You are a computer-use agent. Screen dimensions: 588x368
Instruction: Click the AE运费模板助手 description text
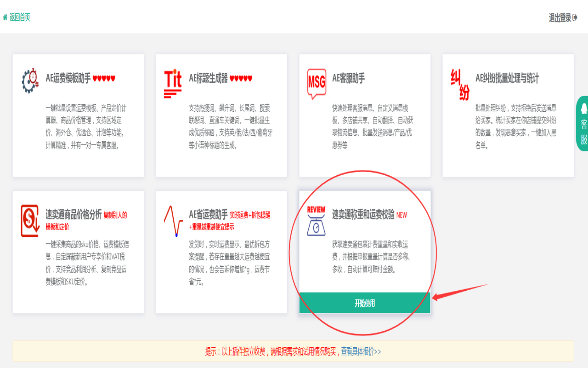(85, 127)
